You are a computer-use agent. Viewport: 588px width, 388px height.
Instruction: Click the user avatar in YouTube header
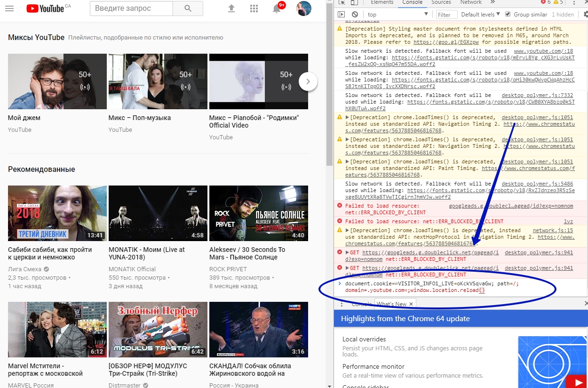click(x=304, y=8)
